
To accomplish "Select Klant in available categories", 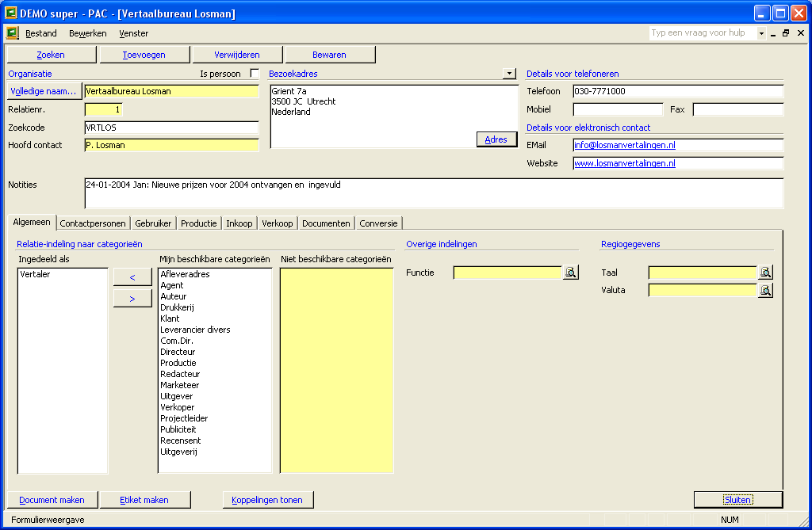I will click(214, 318).
